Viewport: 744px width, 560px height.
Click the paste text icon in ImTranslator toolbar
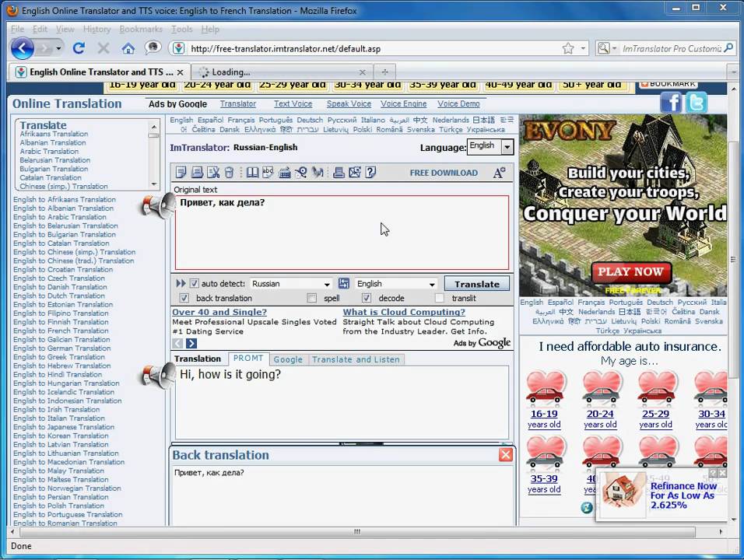198,172
